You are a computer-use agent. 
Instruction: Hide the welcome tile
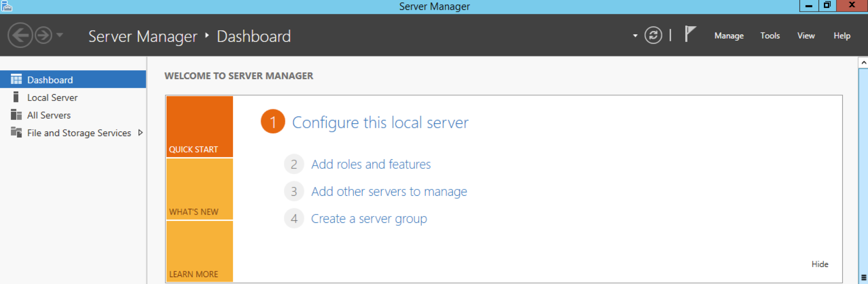click(x=820, y=264)
